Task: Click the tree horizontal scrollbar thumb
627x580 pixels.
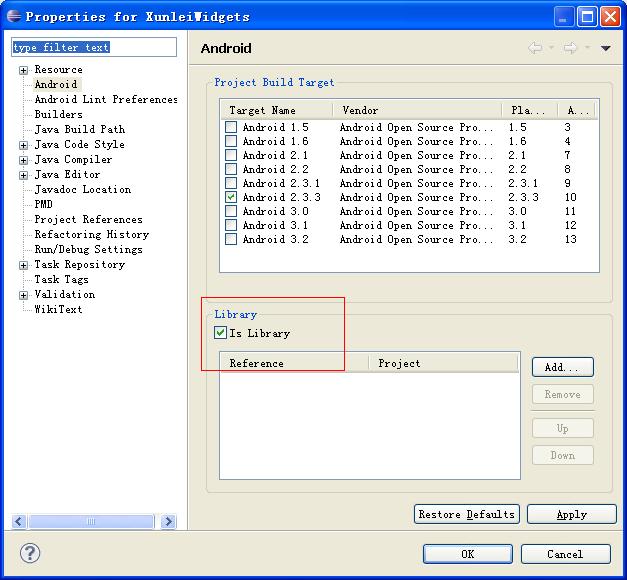Action: 91,522
